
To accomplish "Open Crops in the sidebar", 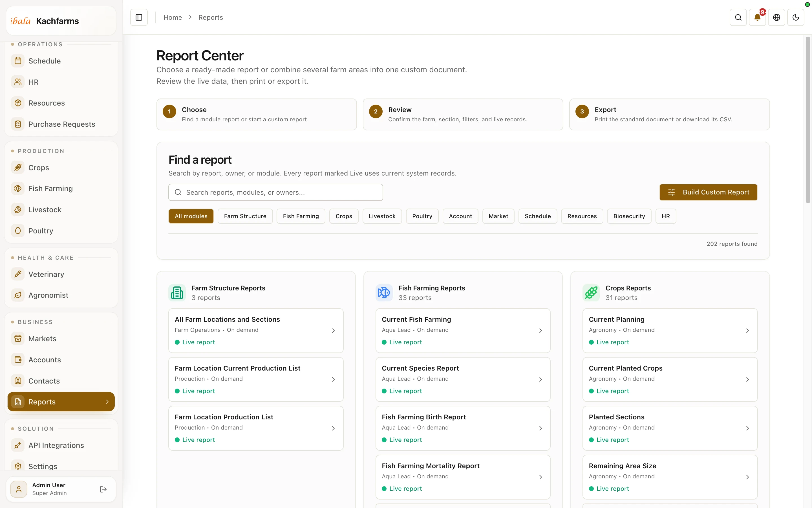I will click(61, 167).
